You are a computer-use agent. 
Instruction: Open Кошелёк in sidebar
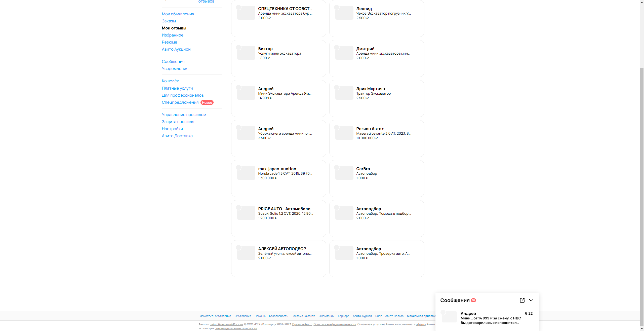pyautogui.click(x=170, y=81)
